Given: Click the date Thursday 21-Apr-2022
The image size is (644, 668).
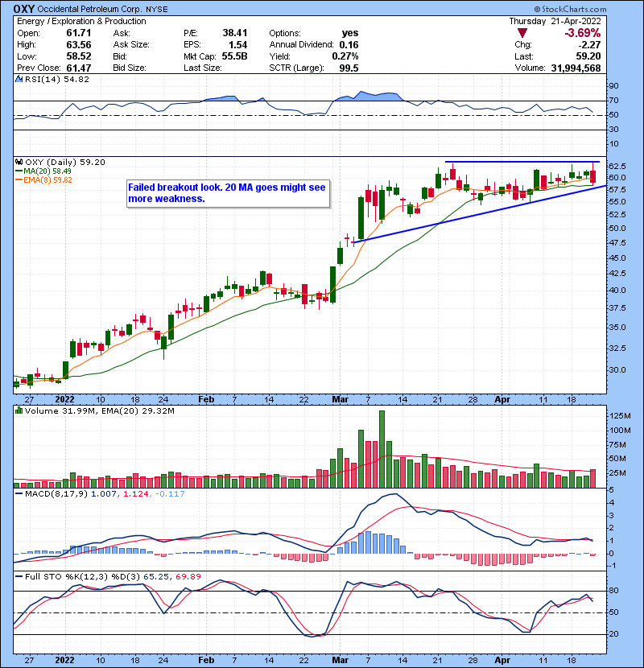Looking at the screenshot, I should point(555,21).
